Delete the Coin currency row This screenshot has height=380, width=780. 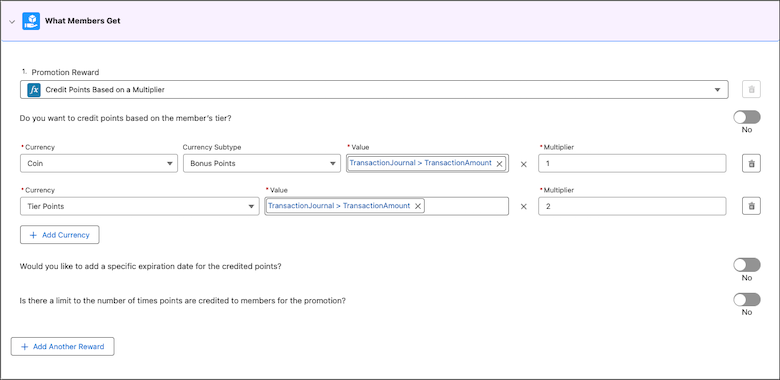click(751, 163)
